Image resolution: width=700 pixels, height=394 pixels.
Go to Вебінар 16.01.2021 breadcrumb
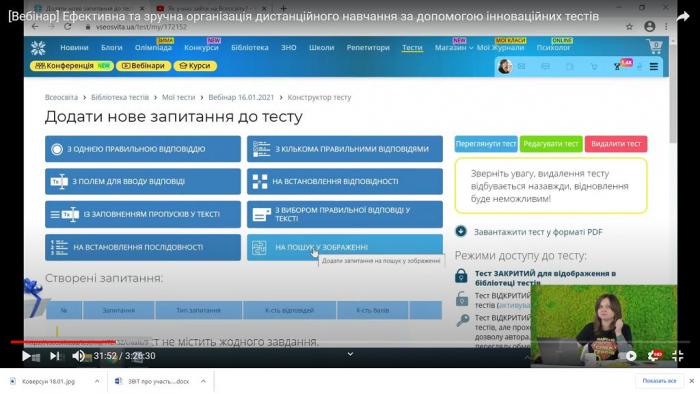tap(241, 97)
